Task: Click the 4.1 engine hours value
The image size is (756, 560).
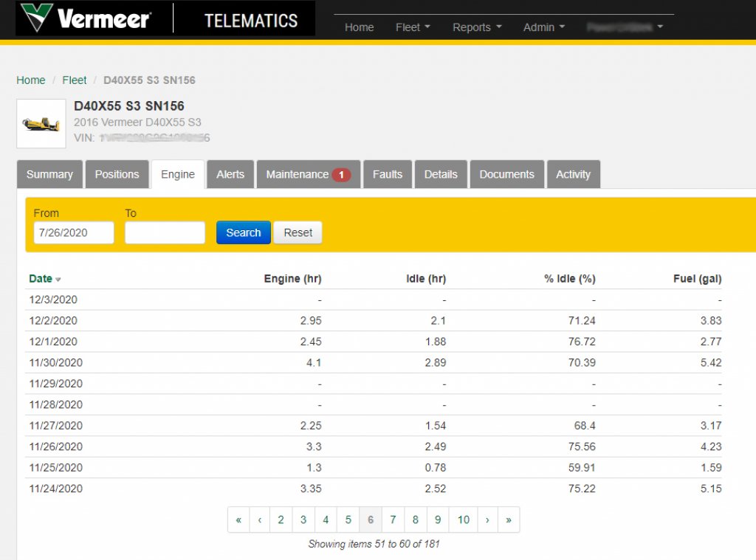Action: tap(314, 362)
